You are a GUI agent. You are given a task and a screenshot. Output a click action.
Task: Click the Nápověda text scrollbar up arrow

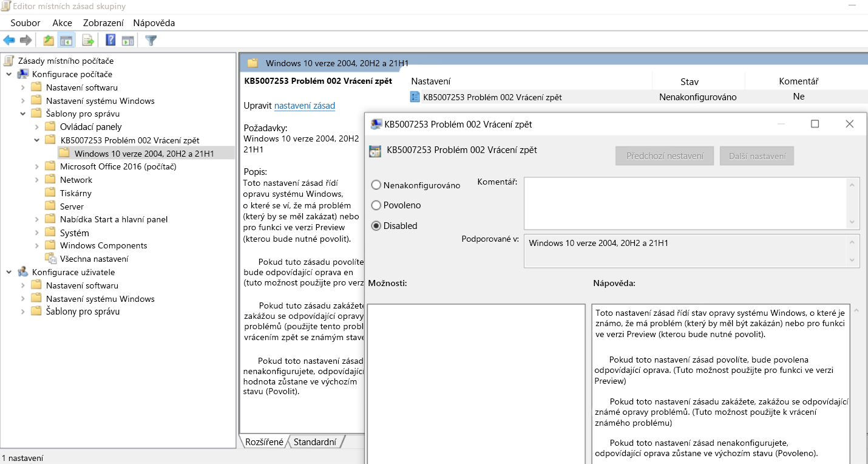pos(856,311)
